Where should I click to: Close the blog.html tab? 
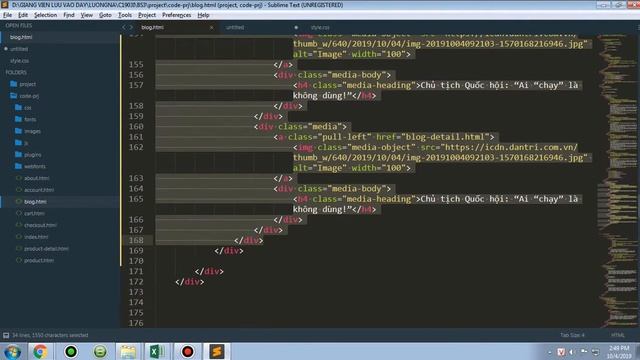[211, 27]
